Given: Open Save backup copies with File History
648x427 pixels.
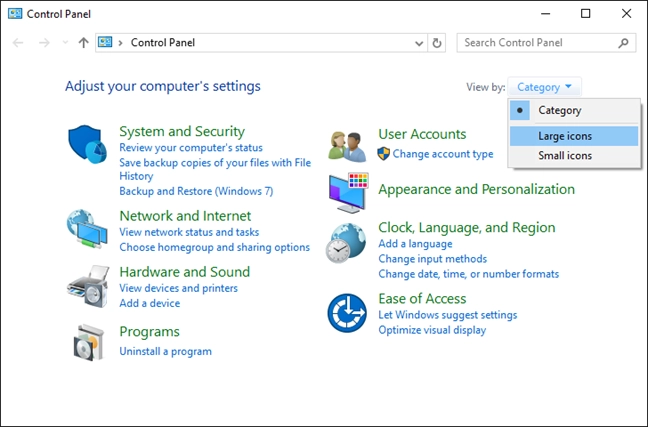Looking at the screenshot, I should [x=215, y=169].
